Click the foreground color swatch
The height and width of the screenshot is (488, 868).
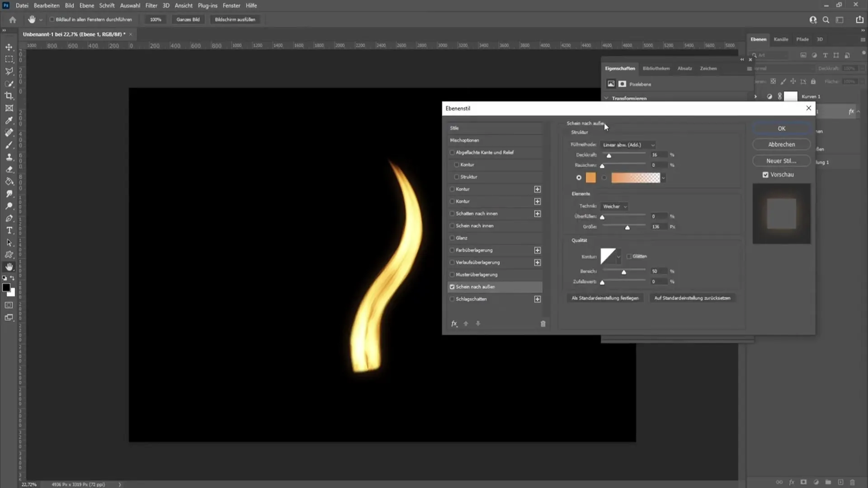click(x=6, y=289)
